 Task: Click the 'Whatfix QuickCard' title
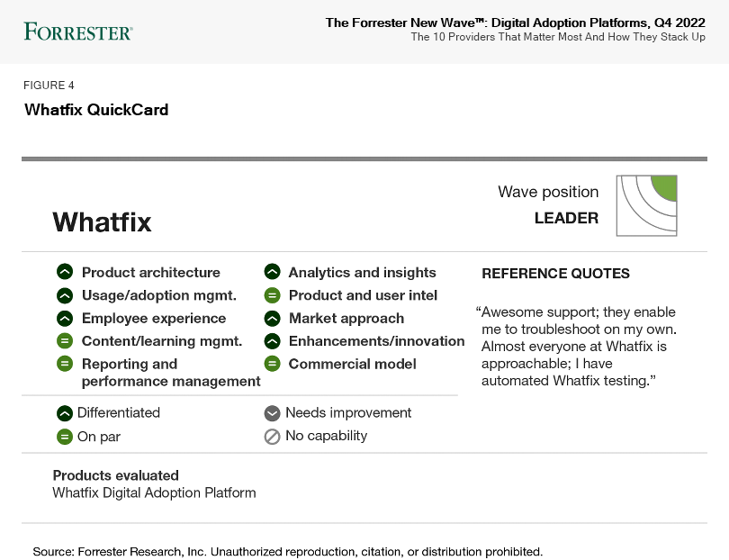point(96,110)
